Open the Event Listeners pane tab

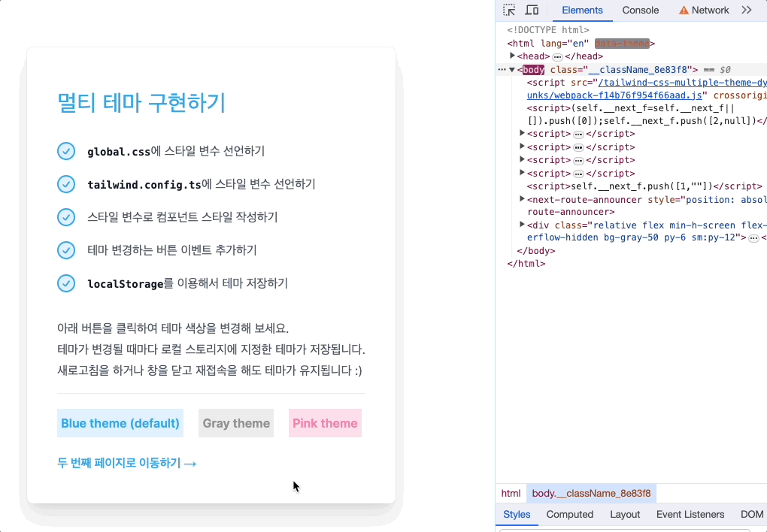(690, 515)
